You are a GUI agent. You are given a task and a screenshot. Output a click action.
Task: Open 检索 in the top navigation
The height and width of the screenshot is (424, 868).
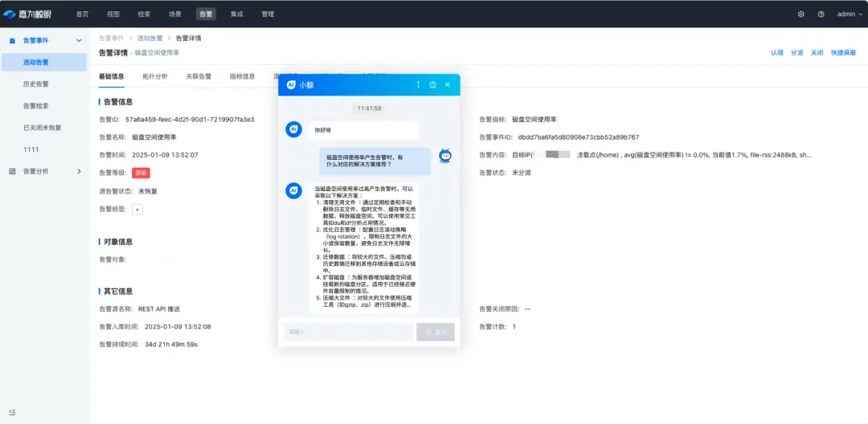(x=144, y=14)
